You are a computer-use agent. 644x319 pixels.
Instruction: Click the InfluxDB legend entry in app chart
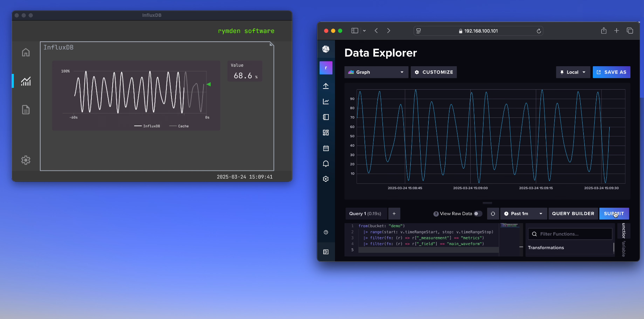(x=147, y=126)
